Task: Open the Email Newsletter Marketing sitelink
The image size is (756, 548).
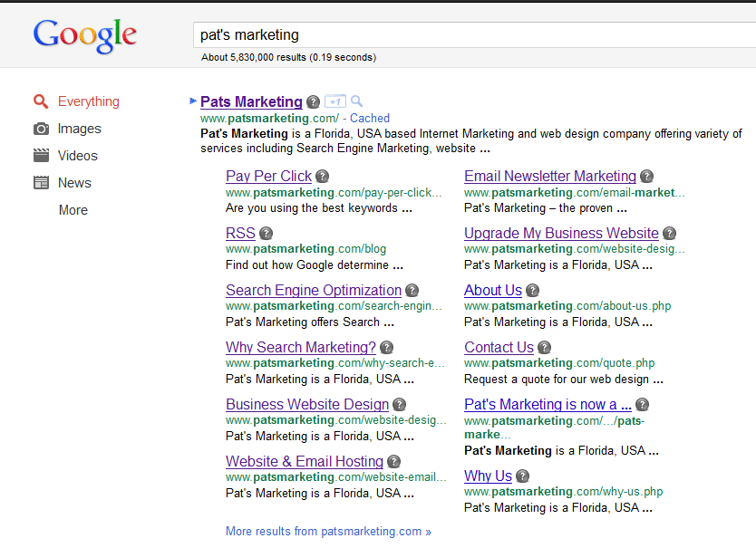Action: pos(550,177)
